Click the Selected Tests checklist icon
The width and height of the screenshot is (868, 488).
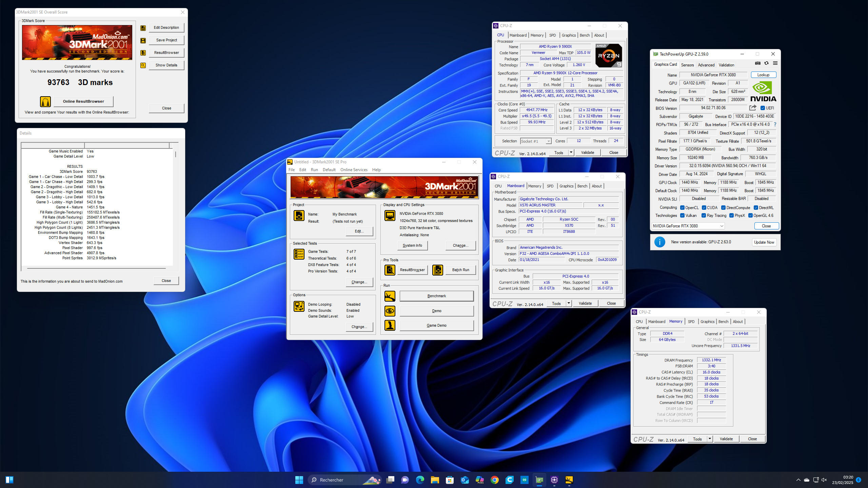(299, 254)
